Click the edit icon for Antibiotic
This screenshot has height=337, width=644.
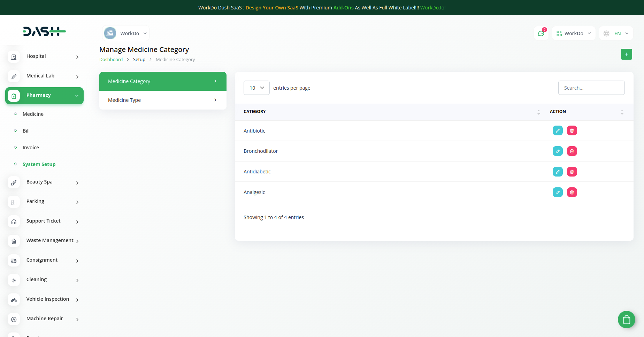[558, 130]
